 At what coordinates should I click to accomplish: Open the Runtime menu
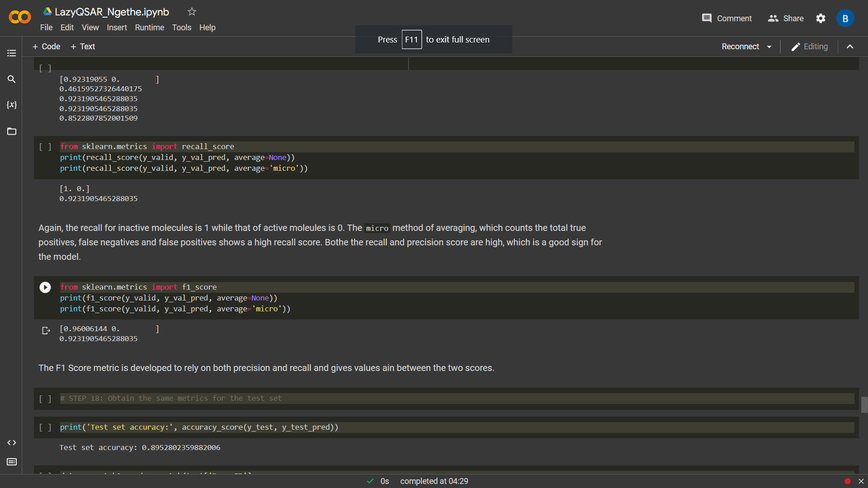149,28
